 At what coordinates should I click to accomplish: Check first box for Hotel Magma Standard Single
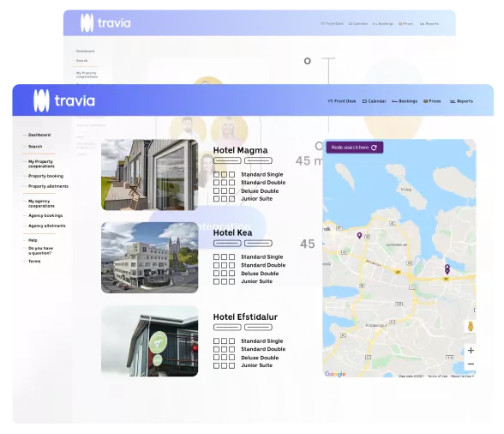[216, 174]
